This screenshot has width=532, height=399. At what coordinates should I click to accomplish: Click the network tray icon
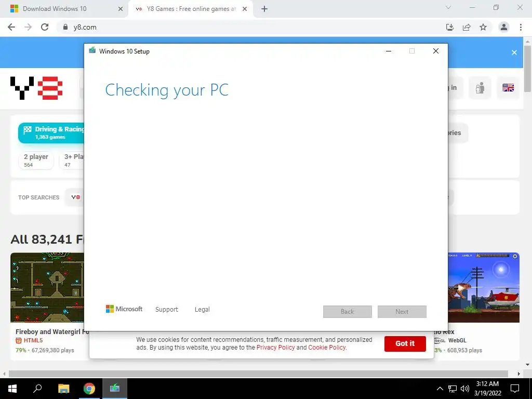pyautogui.click(x=453, y=389)
